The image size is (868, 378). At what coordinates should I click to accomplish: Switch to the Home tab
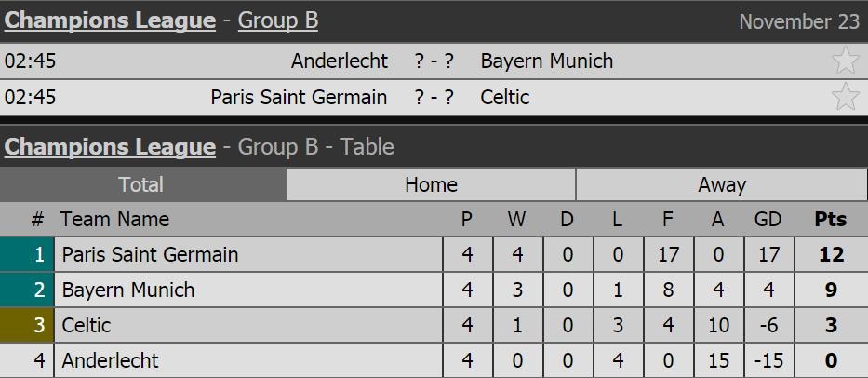click(431, 184)
